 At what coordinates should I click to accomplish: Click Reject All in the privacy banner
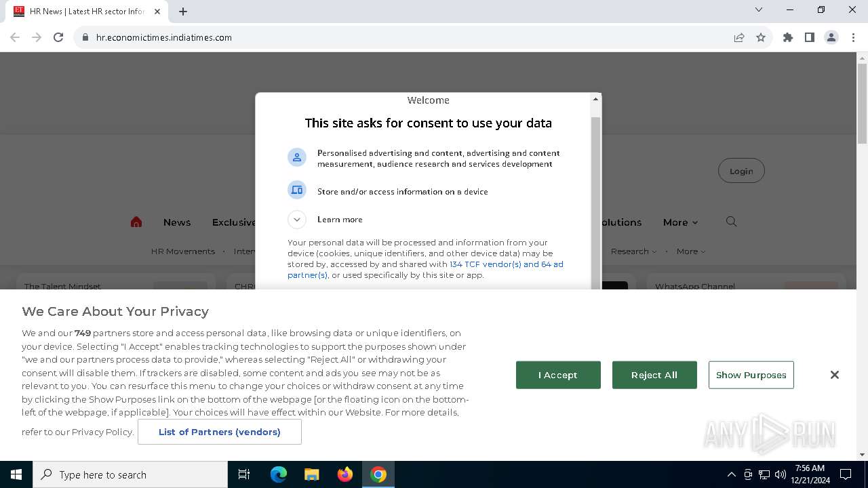click(x=654, y=375)
